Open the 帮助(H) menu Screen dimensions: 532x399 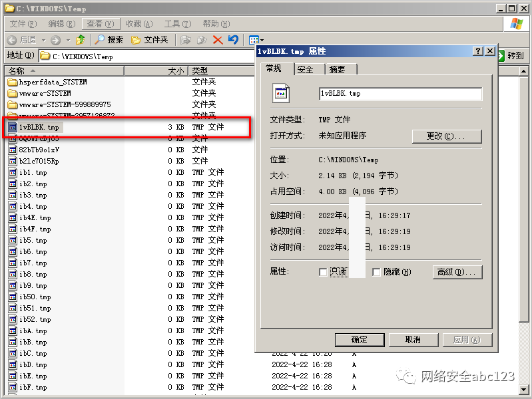(216, 24)
